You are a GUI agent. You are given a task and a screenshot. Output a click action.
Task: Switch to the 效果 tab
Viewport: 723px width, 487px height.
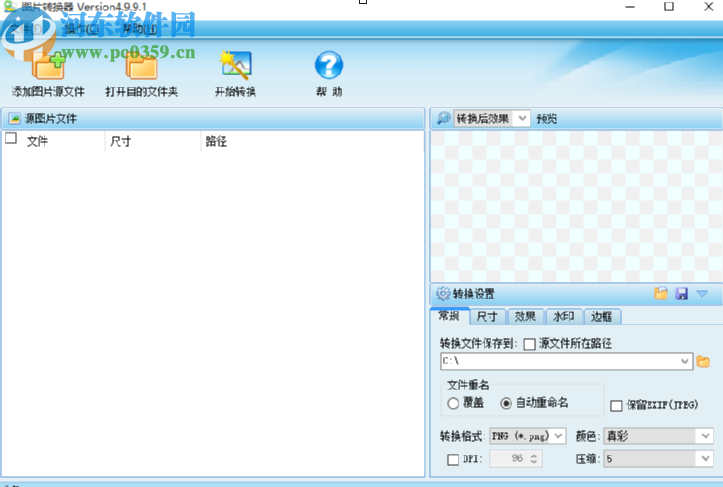point(525,316)
